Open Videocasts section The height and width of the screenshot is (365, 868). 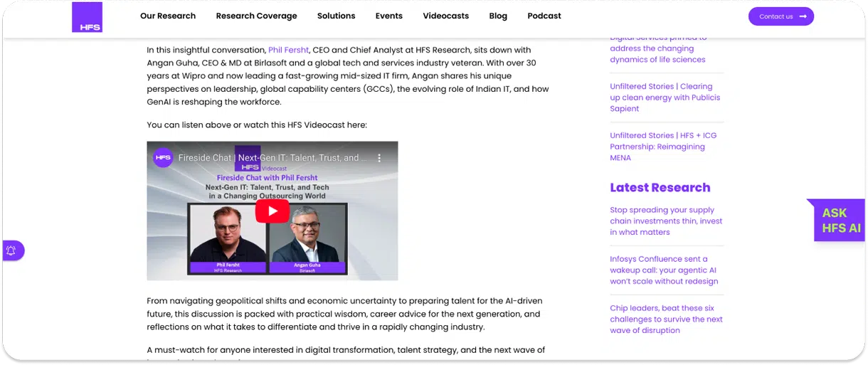click(x=446, y=16)
